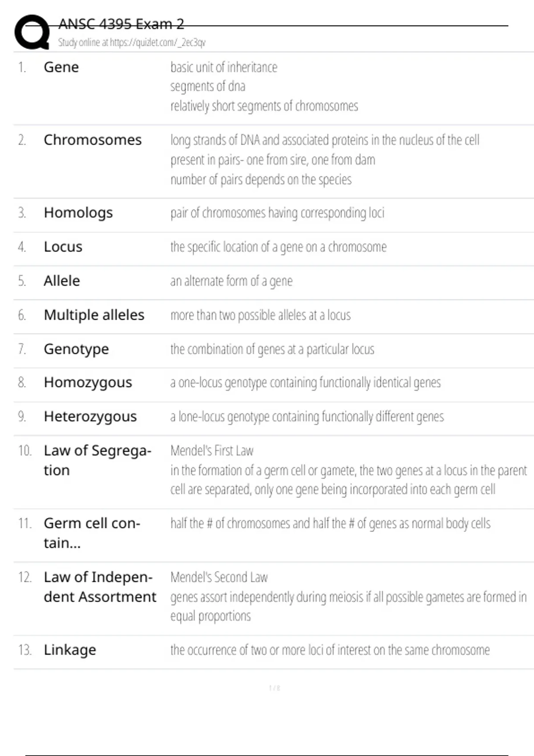Screen dimensions: 534x756
Task: Click the Quizlet Q logo icon
Action: click(x=32, y=32)
